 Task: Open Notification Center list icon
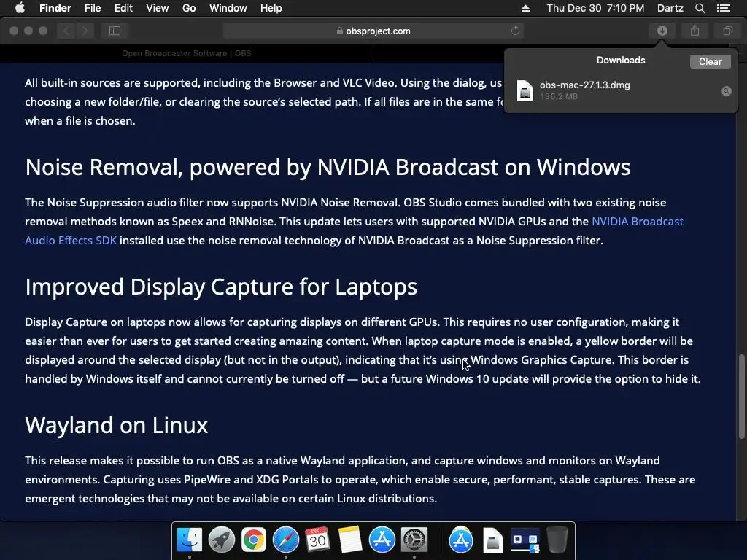click(x=723, y=8)
